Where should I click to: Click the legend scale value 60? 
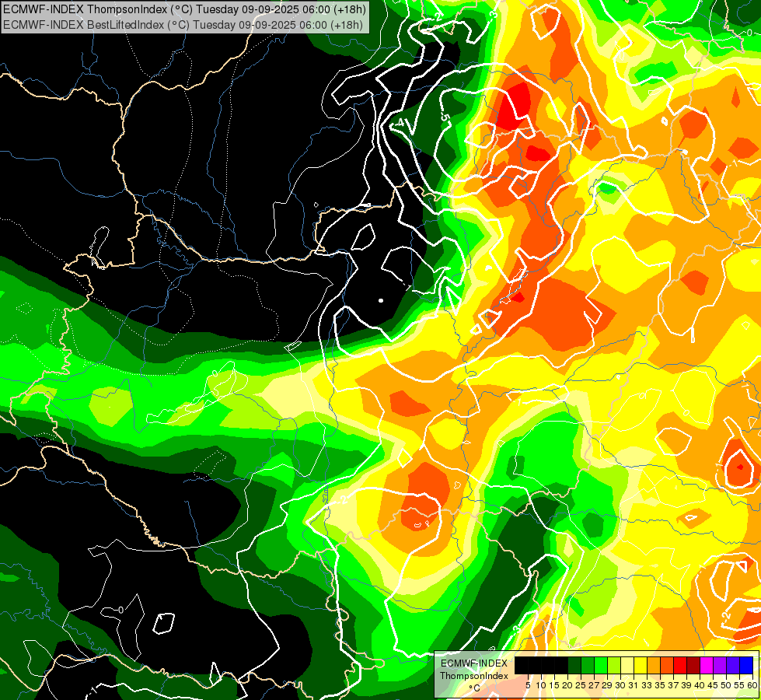pyautogui.click(x=752, y=685)
